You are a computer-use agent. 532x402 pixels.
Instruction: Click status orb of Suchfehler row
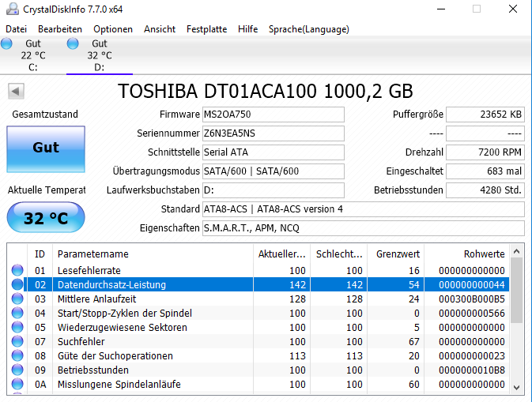coord(17,341)
